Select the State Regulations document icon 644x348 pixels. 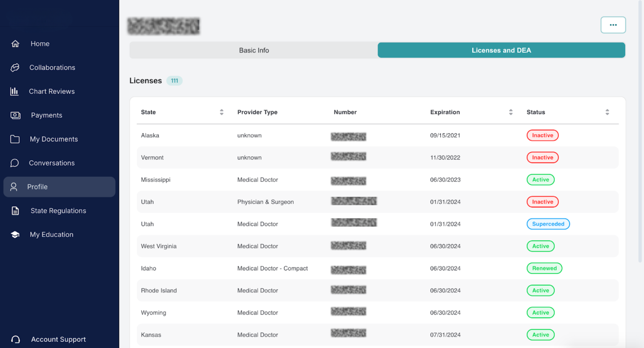[x=15, y=211]
